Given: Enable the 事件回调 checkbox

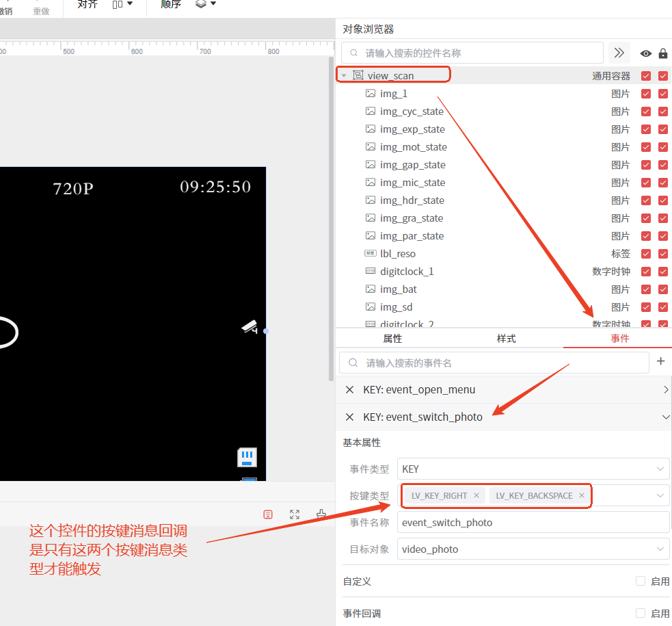Looking at the screenshot, I should click(x=641, y=613).
